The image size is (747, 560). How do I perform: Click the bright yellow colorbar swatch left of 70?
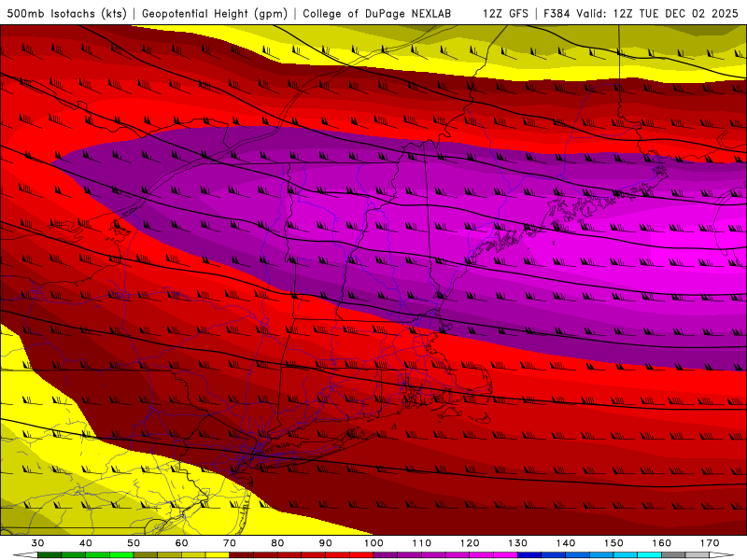[x=218, y=555]
